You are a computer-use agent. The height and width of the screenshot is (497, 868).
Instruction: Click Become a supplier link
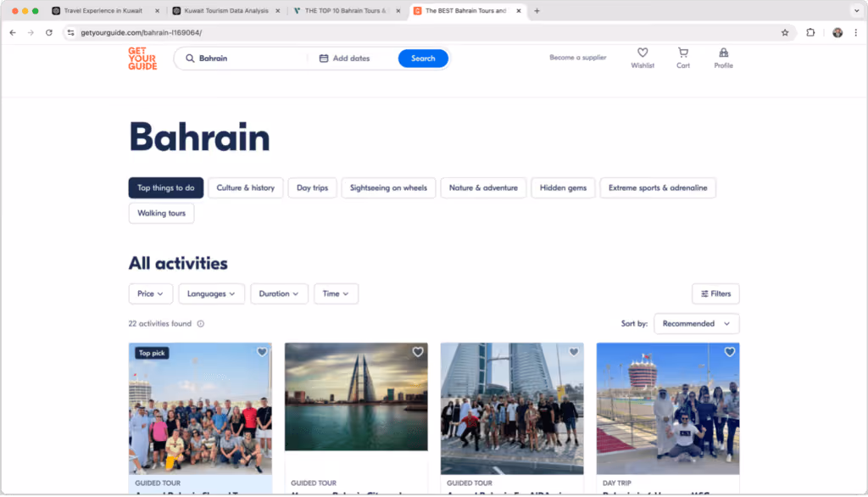(x=577, y=58)
